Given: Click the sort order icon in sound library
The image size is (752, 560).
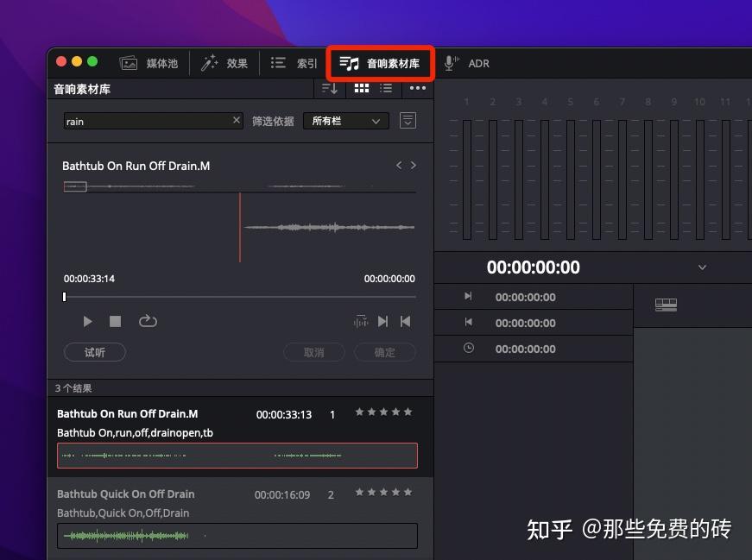Looking at the screenshot, I should [331, 88].
